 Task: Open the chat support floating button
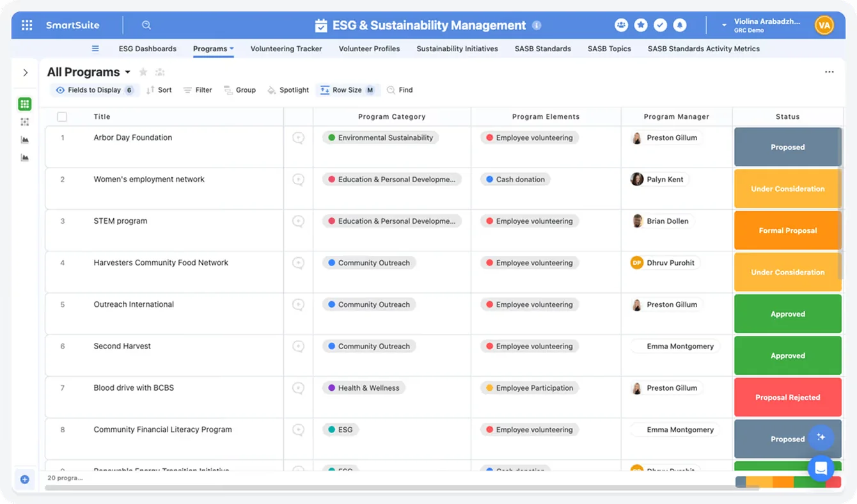[821, 468]
